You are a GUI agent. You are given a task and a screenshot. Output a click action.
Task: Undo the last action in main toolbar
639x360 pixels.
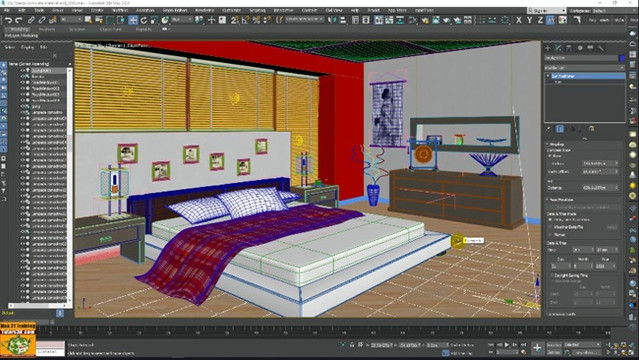click(8, 20)
